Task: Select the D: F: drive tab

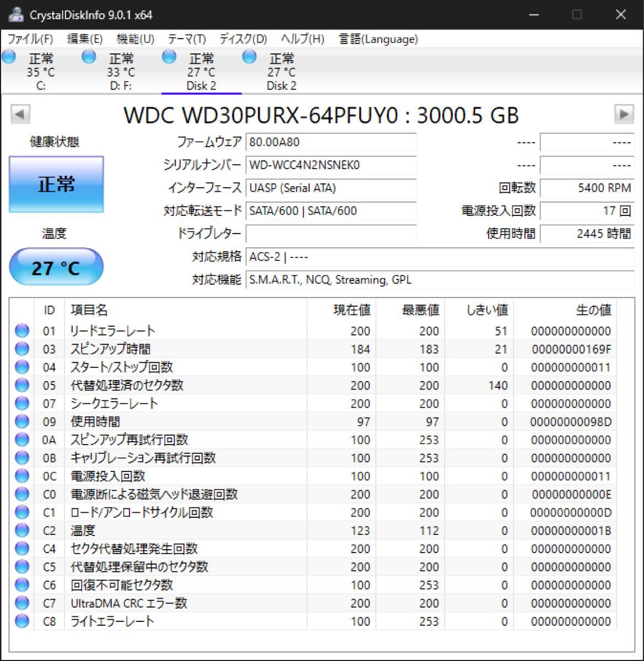Action: click(x=121, y=72)
